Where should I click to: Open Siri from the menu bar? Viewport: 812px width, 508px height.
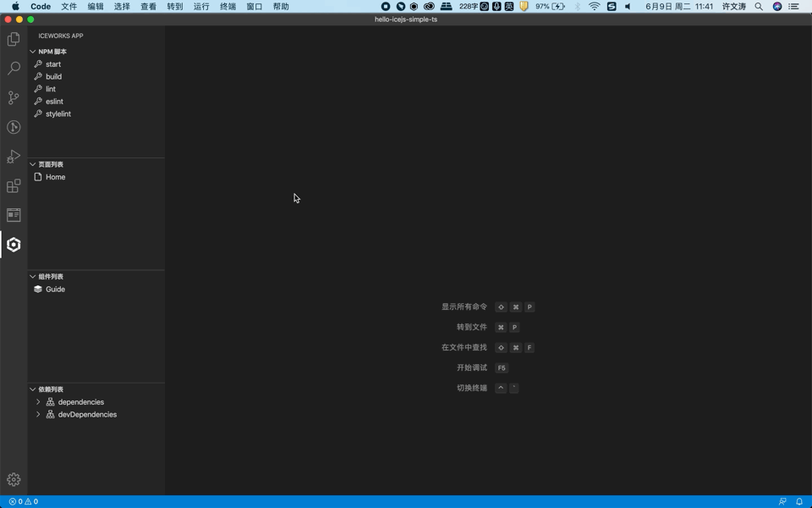click(776, 6)
